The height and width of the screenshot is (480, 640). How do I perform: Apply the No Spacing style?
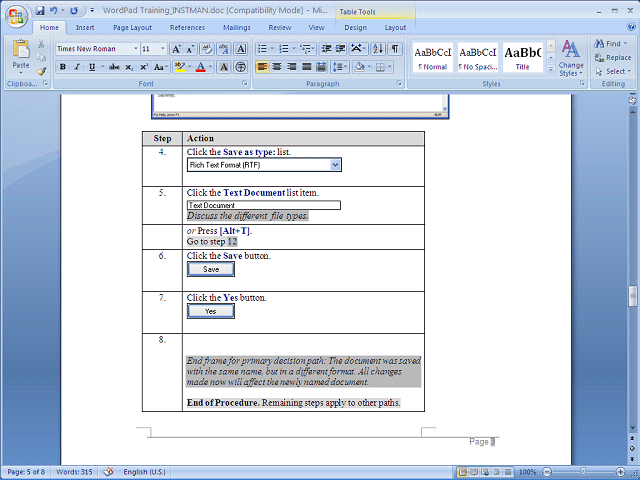click(x=478, y=57)
